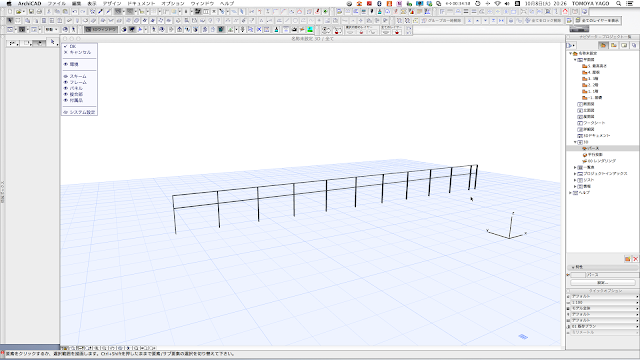The image size is (640, 360).
Task: Click the Wi-Fi icon in the macOS menu bar
Action: pyautogui.click(x=497, y=3)
